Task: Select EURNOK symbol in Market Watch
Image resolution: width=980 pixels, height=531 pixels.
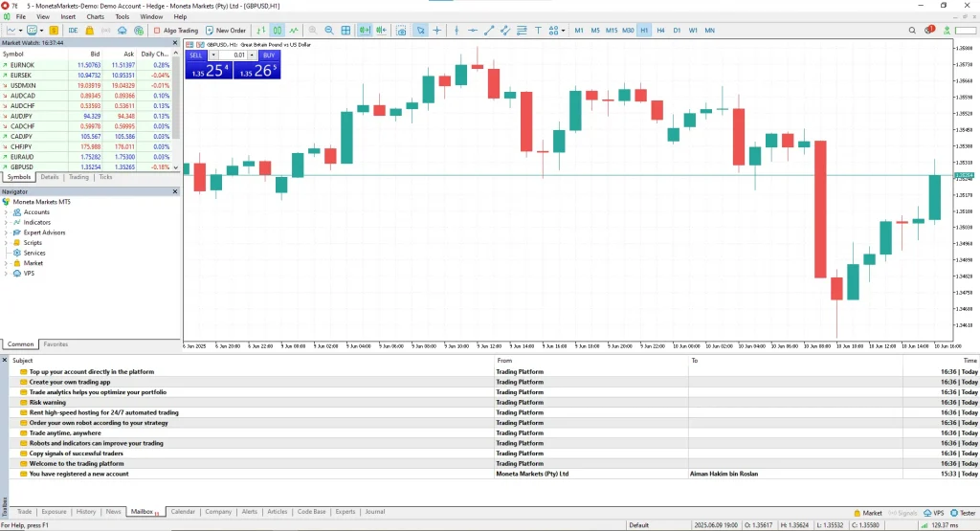Action: point(85,65)
